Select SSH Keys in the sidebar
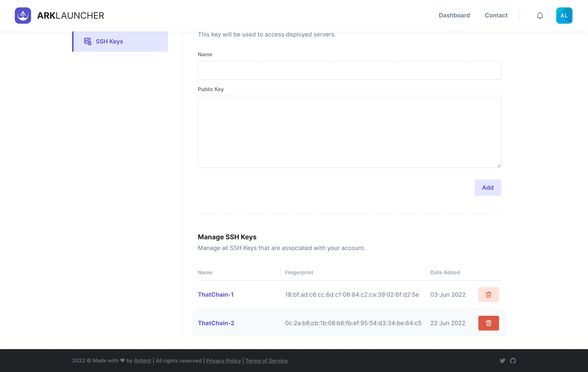Viewport: 588px width, 372px height. (x=109, y=41)
